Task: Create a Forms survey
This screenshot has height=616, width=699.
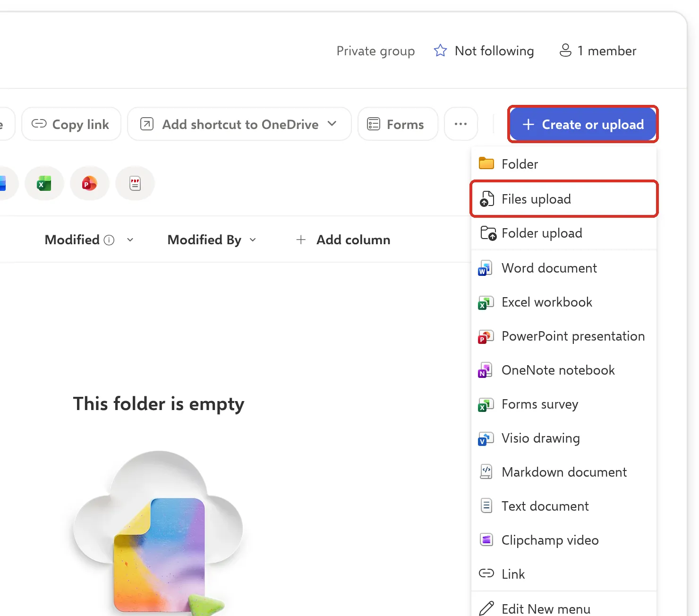Action: tap(564, 404)
